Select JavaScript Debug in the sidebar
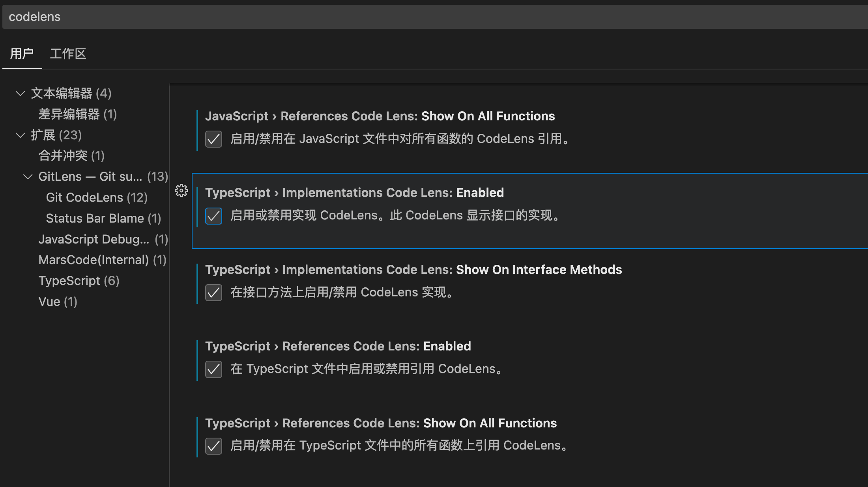The height and width of the screenshot is (487, 868). 103,239
